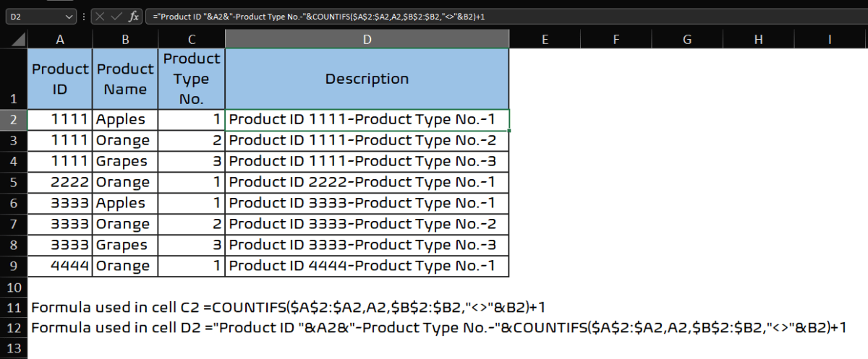Select column A header

pyautogui.click(x=60, y=39)
